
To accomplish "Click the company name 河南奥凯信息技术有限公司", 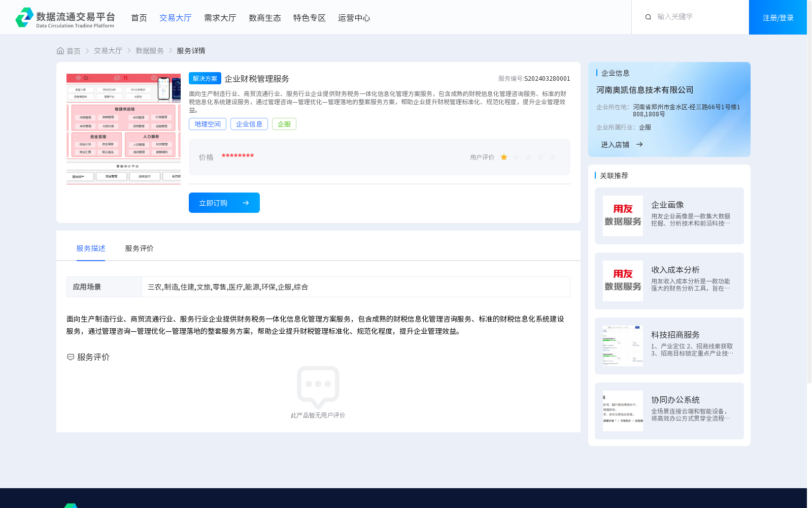I will [645, 90].
